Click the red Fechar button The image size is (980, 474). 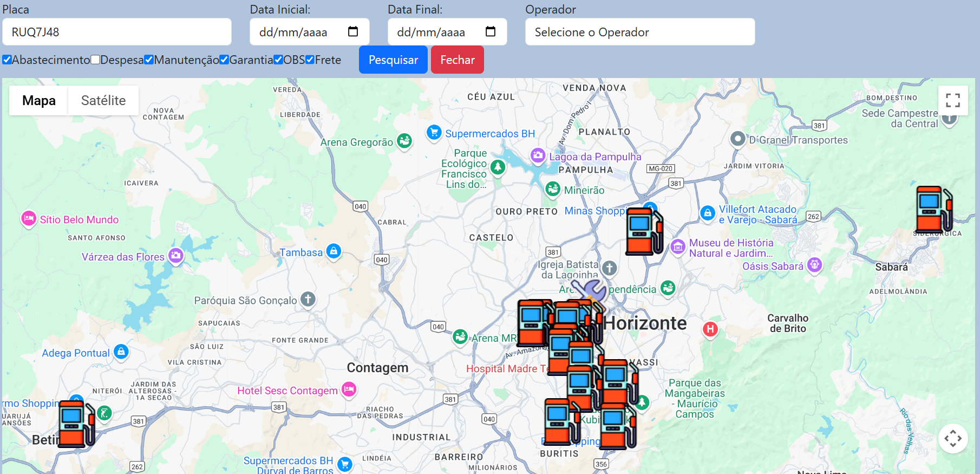(x=457, y=60)
